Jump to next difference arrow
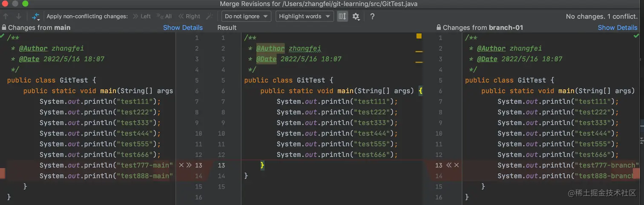The height and width of the screenshot is (205, 644). pyautogui.click(x=19, y=16)
